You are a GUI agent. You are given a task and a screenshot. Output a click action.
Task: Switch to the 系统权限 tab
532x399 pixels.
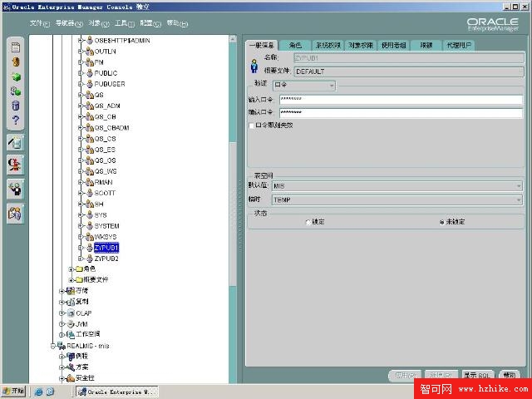coord(328,45)
